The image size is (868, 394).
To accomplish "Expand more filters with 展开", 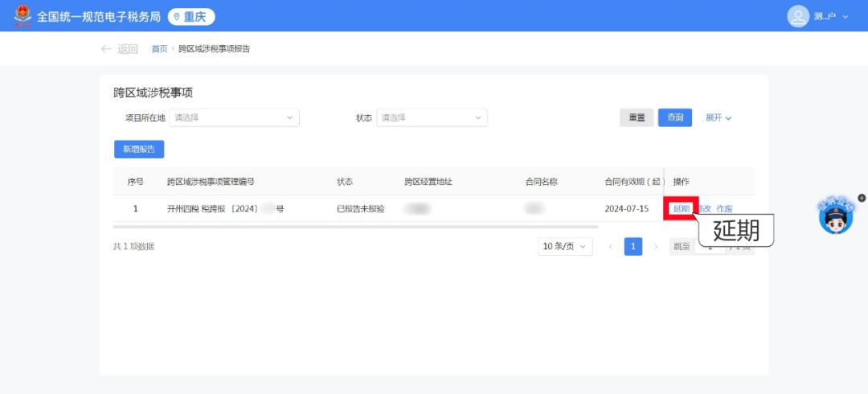I will tap(719, 117).
